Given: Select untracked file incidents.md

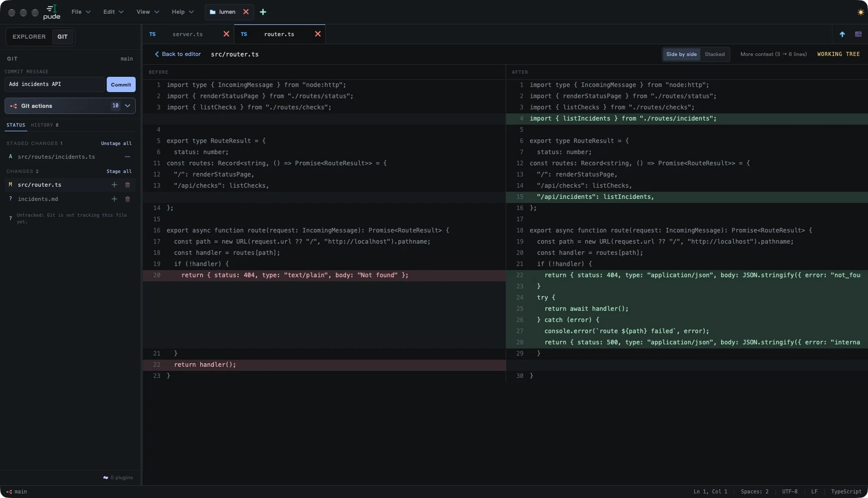Looking at the screenshot, I should click(38, 199).
